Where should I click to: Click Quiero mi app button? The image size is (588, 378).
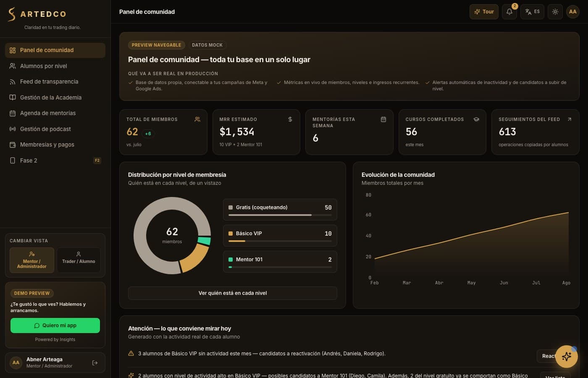pos(55,325)
